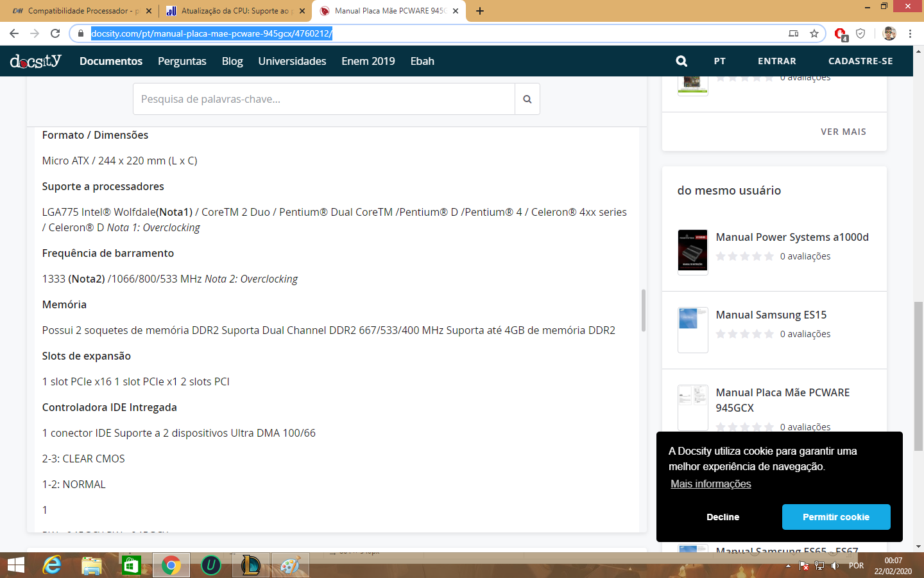Click Manual Samsung ES15 thumbnail
The height and width of the screenshot is (578, 924).
(x=693, y=329)
